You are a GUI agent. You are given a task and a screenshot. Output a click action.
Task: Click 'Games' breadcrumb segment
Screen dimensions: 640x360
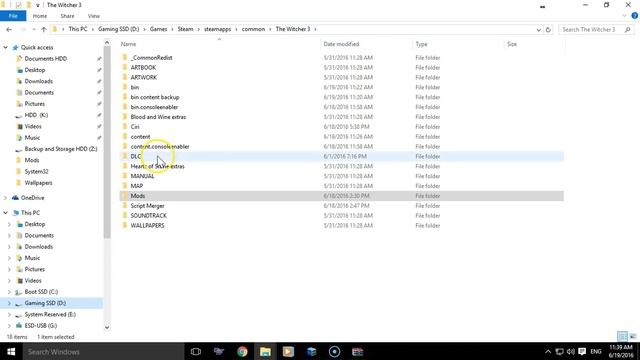click(158, 29)
